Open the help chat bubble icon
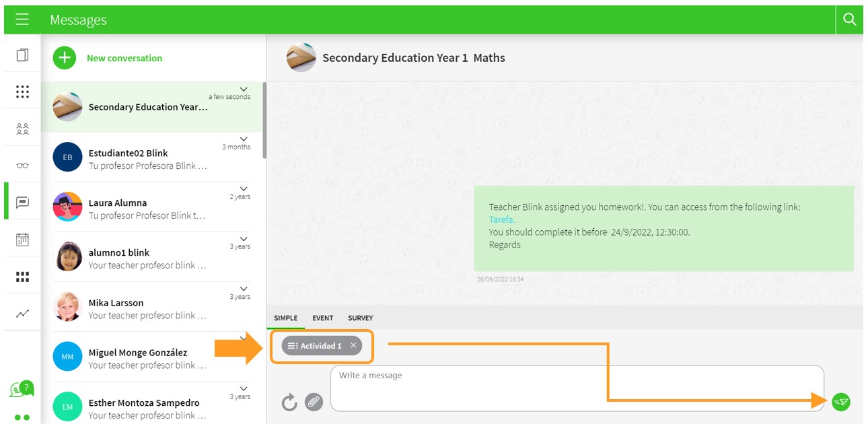This screenshot has height=426, width=868. [x=21, y=389]
